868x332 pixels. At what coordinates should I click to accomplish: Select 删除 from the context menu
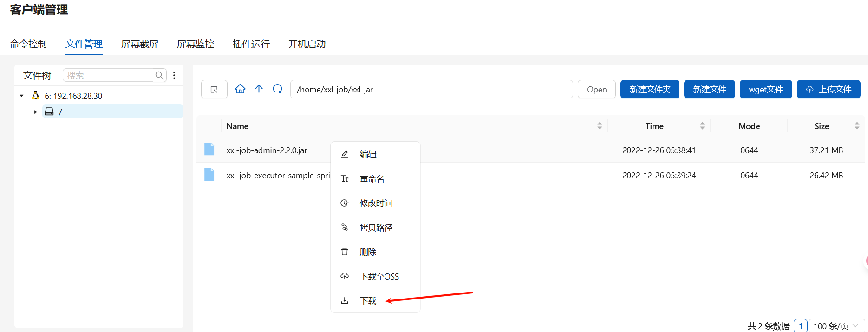pos(368,252)
